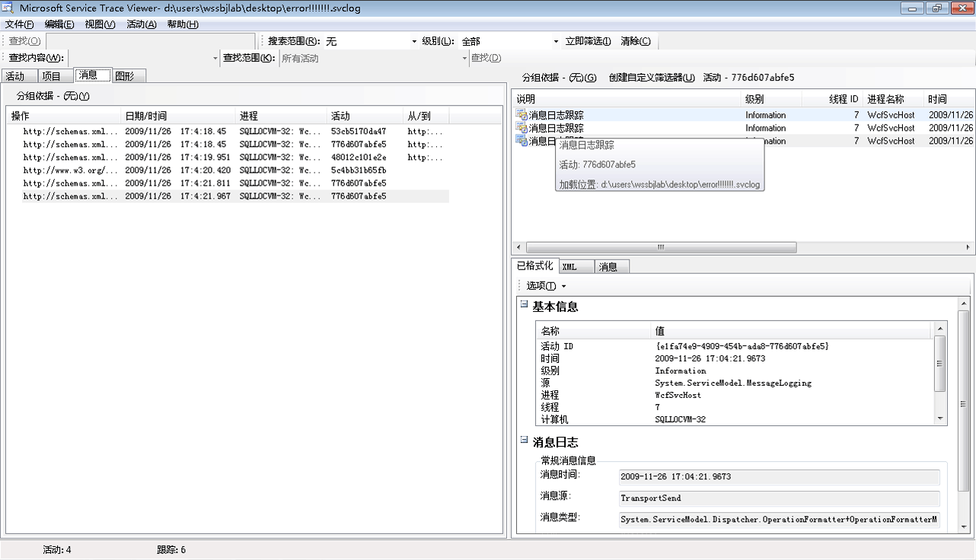Click the 查找 text input box
The width and height of the screenshot is (976, 560).
pyautogui.click(x=151, y=41)
